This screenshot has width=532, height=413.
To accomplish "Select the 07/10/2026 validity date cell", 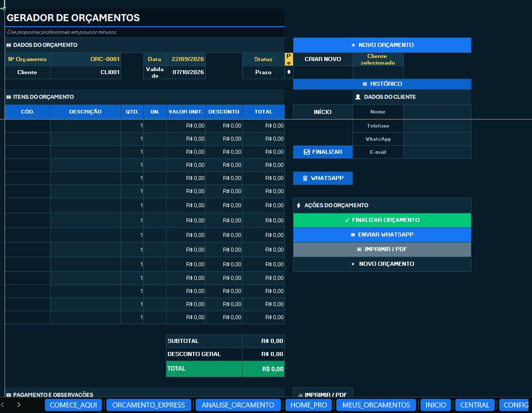I will coord(186,72).
